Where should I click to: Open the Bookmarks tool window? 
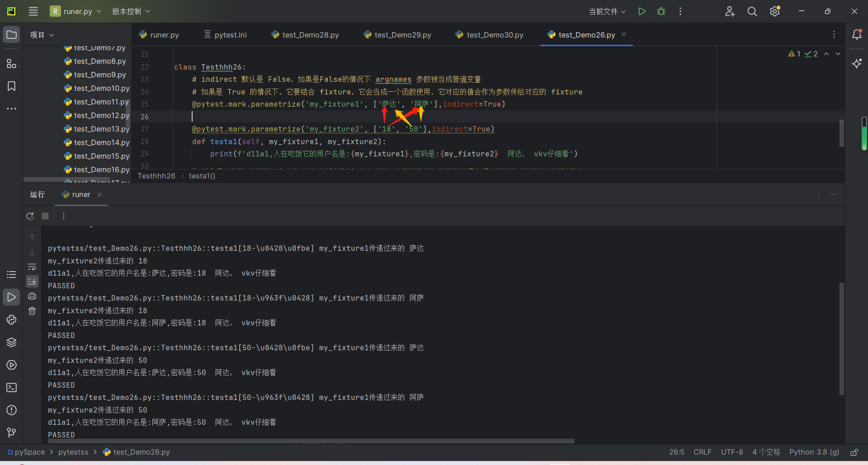point(12,86)
